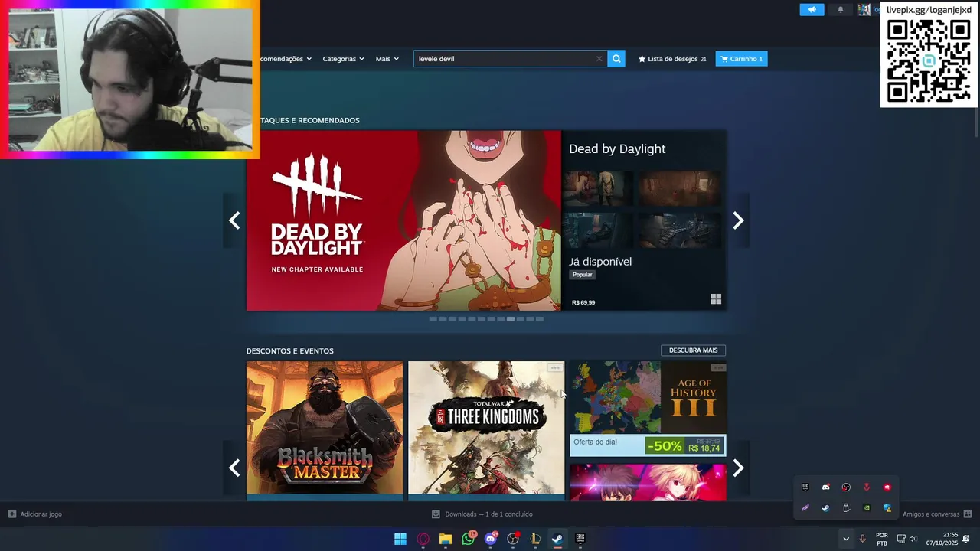Viewport: 980px width, 551px height.
Task: Open Lista de desejos wishlist
Action: coord(672,59)
